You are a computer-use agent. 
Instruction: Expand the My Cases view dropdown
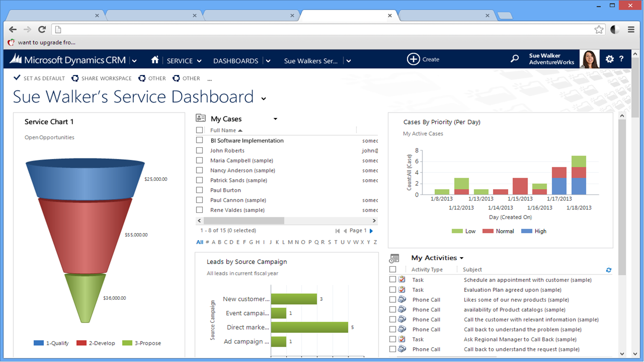coord(275,119)
